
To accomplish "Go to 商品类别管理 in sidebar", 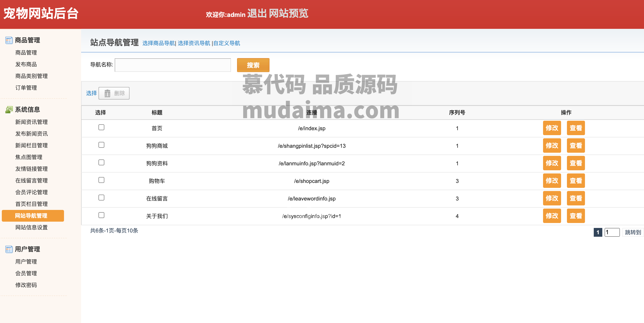I will [x=32, y=76].
